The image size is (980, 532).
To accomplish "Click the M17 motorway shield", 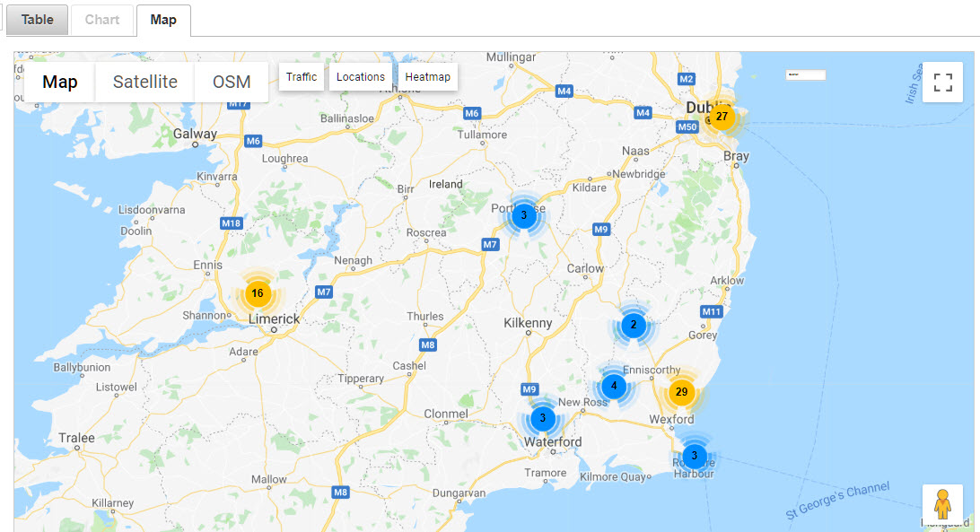I will 238,104.
